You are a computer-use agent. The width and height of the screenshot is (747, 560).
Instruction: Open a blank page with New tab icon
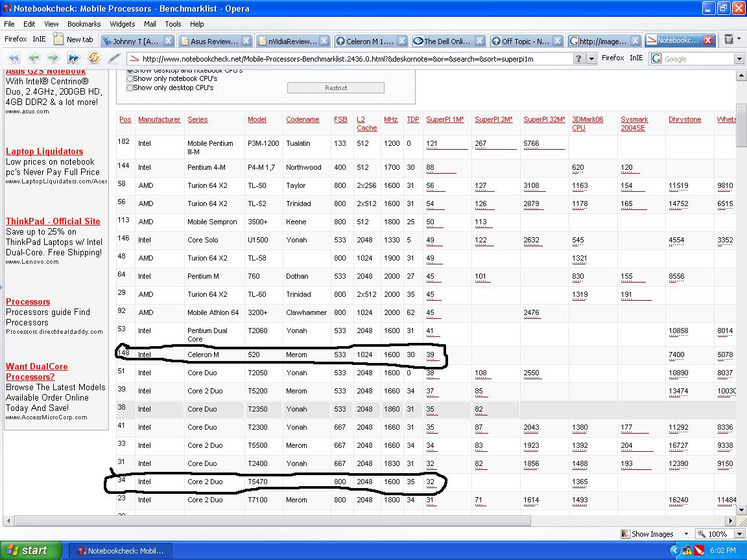(58, 39)
